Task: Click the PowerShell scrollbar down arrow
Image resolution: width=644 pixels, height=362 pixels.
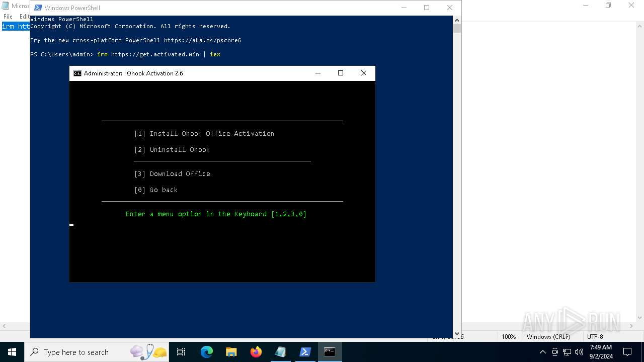Action: click(x=457, y=333)
